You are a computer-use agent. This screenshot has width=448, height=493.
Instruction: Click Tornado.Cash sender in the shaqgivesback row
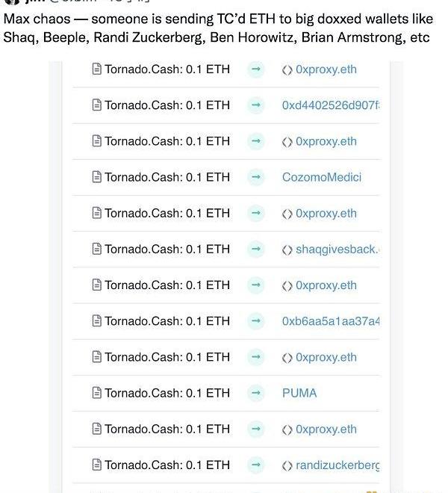click(167, 249)
